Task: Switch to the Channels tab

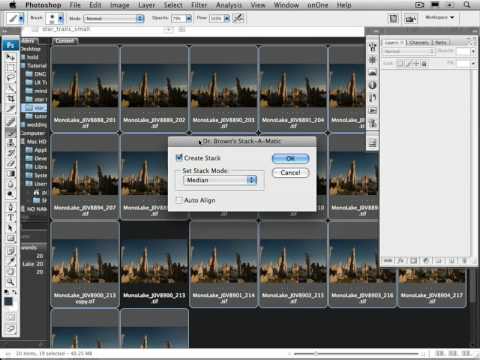Action: (x=419, y=42)
